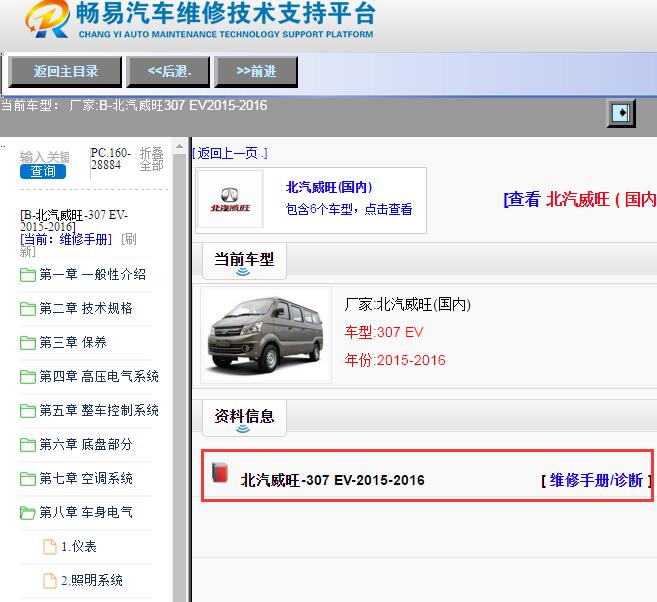
Task: Click the PC.160-28884 text
Action: [111, 159]
